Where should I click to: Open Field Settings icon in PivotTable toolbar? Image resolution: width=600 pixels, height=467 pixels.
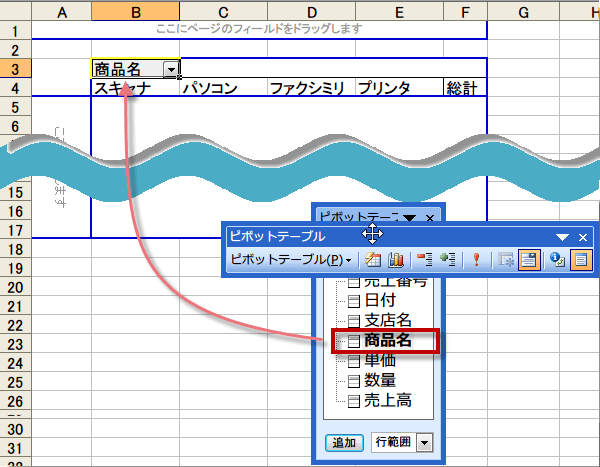558,260
